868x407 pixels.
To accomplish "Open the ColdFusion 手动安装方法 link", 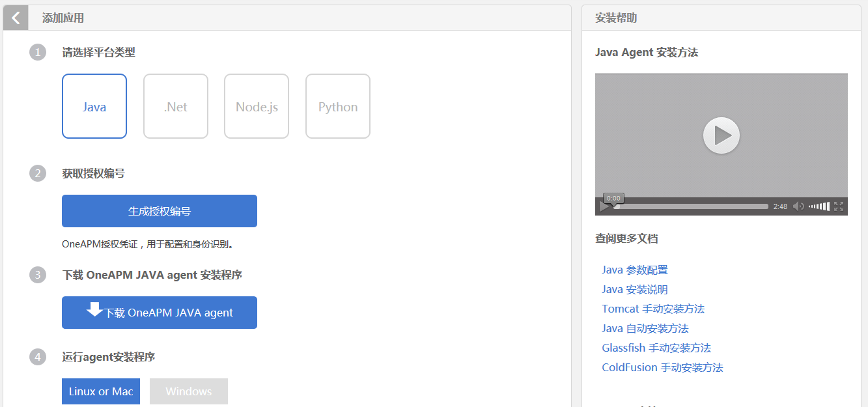I will pyautogui.click(x=662, y=367).
